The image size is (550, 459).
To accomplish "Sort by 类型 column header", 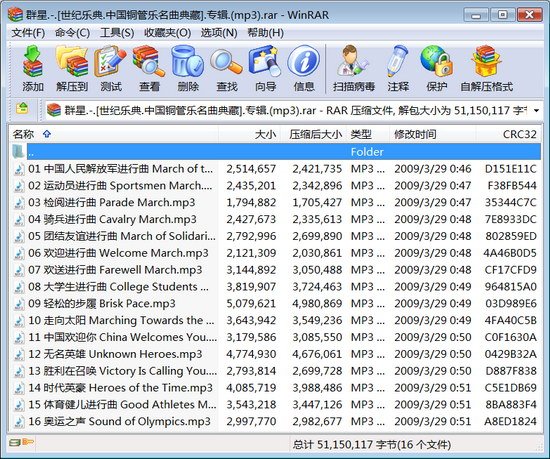I will pos(361,134).
